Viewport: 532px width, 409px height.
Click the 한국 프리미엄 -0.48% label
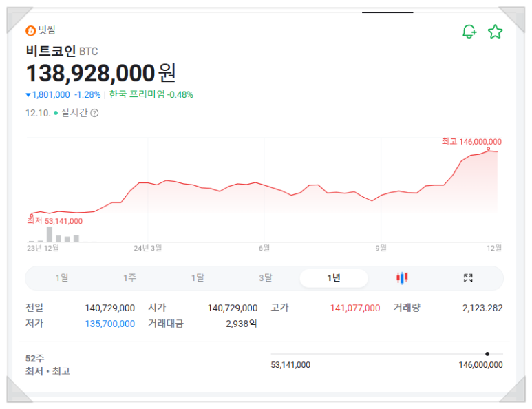(x=151, y=94)
